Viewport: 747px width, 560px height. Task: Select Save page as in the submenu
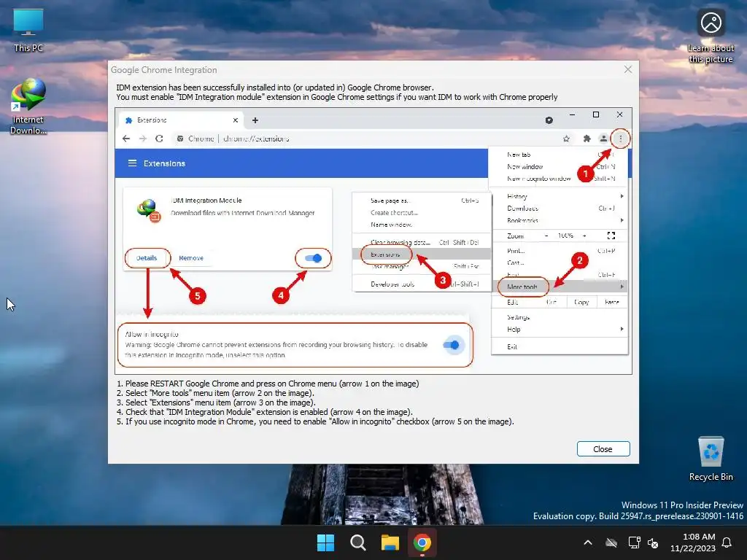(x=422, y=201)
